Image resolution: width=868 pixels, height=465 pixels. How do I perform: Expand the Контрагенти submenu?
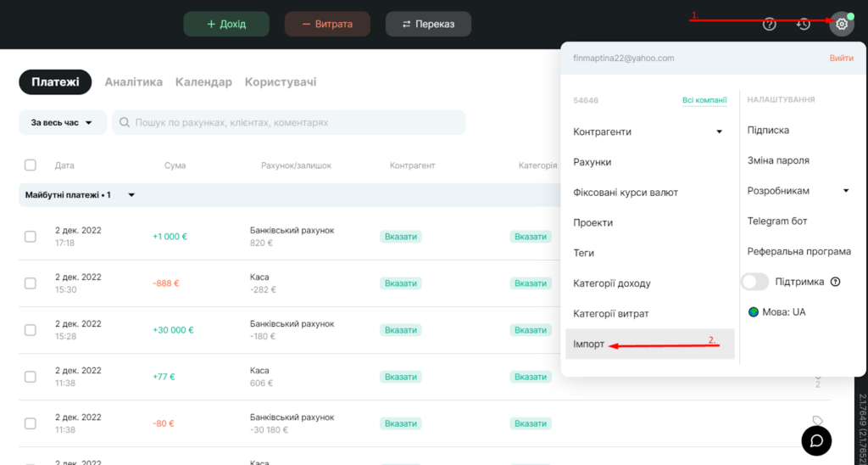(x=719, y=132)
